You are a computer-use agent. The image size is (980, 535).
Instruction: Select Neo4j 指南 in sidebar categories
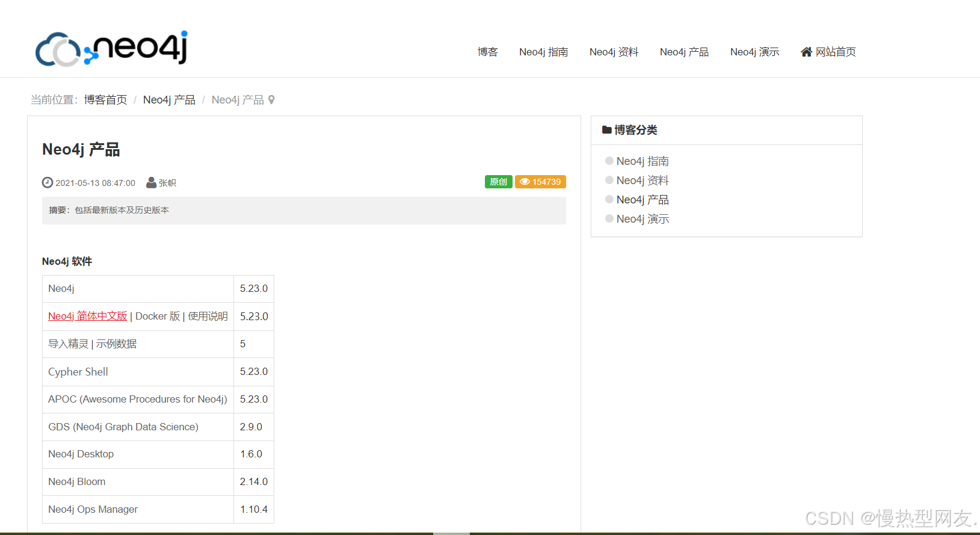click(x=643, y=161)
